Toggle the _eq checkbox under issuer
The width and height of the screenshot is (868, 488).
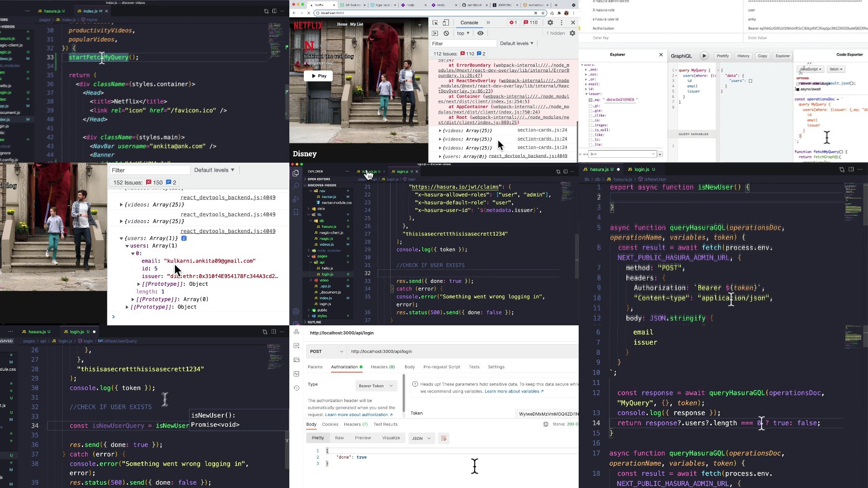[x=590, y=100]
